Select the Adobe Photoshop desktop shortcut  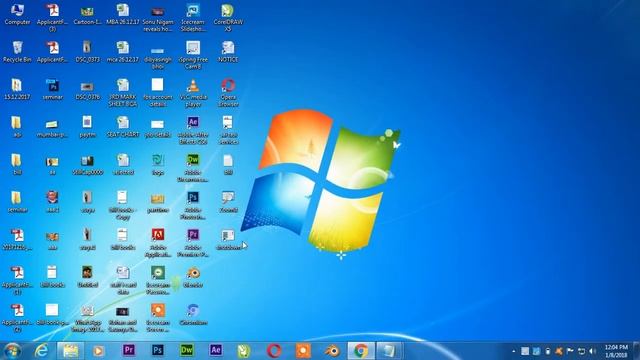pos(193,205)
